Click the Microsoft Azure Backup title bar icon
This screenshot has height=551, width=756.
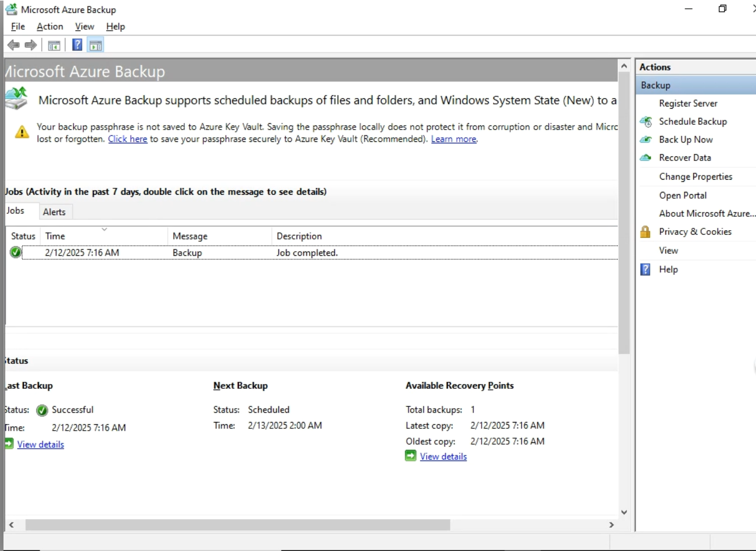click(x=11, y=9)
